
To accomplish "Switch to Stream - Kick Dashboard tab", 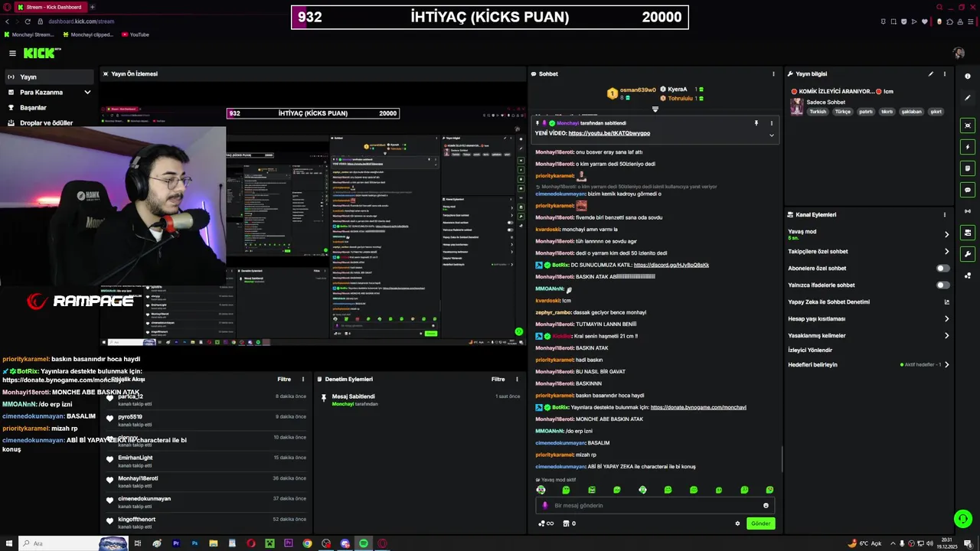I will [x=52, y=7].
